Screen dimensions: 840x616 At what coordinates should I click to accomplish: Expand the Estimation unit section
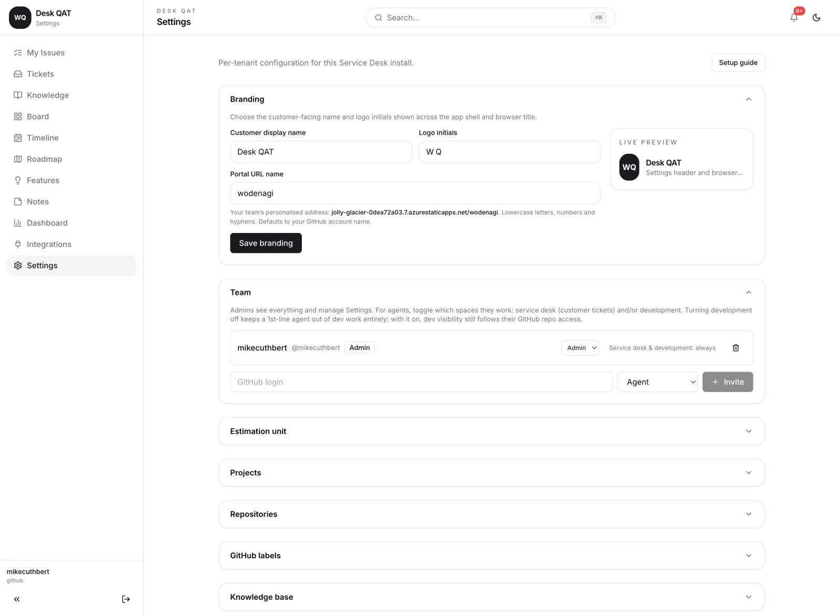pos(491,431)
